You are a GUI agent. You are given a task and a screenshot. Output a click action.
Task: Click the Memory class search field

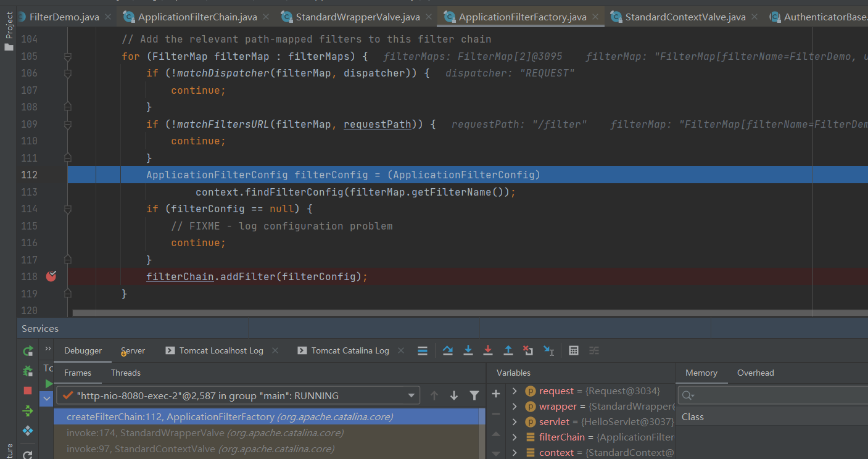click(773, 395)
